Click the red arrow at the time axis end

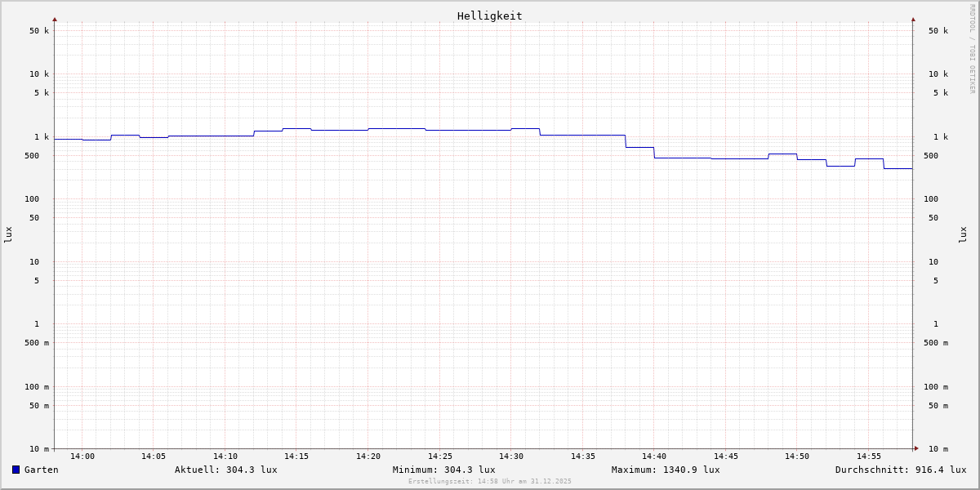(916, 448)
